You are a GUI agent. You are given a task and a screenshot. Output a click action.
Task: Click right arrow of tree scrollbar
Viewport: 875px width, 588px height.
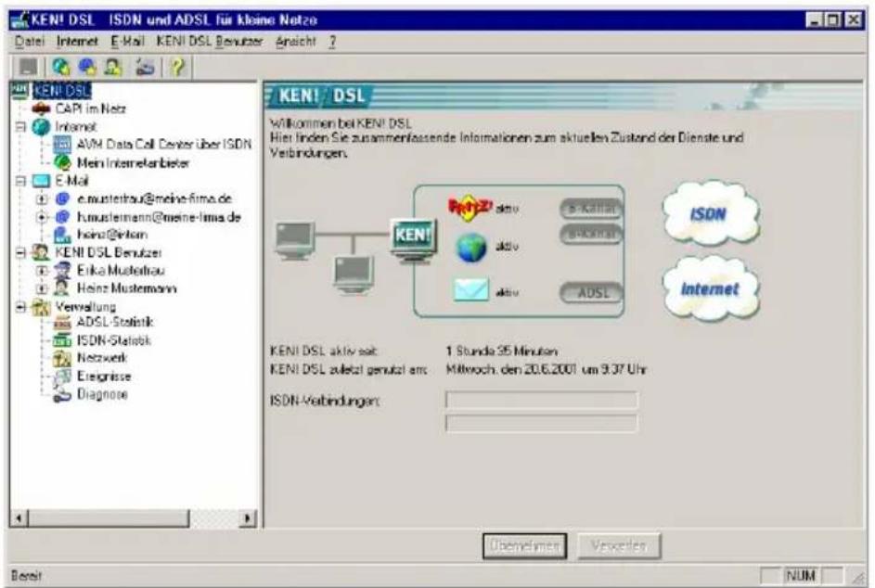point(247,518)
